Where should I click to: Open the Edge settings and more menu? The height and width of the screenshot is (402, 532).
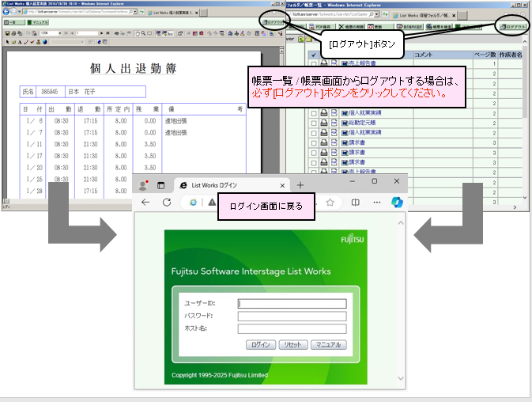376,203
